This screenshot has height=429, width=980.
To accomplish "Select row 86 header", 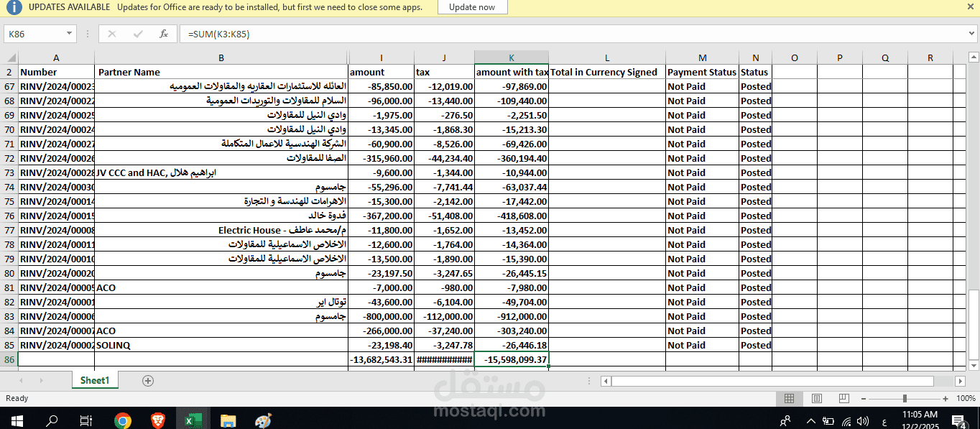I will pyautogui.click(x=9, y=359).
